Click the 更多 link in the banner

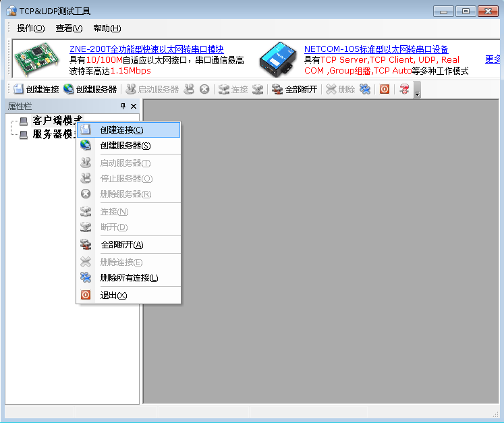coord(493,59)
